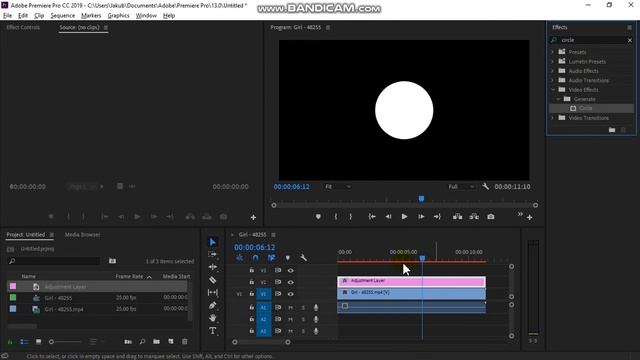Switch Project panel to list view
The height and width of the screenshot is (360, 640).
[x=24, y=342]
